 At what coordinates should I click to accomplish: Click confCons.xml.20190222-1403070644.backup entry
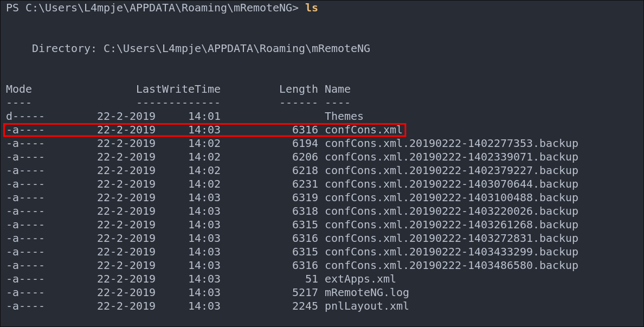(x=452, y=184)
